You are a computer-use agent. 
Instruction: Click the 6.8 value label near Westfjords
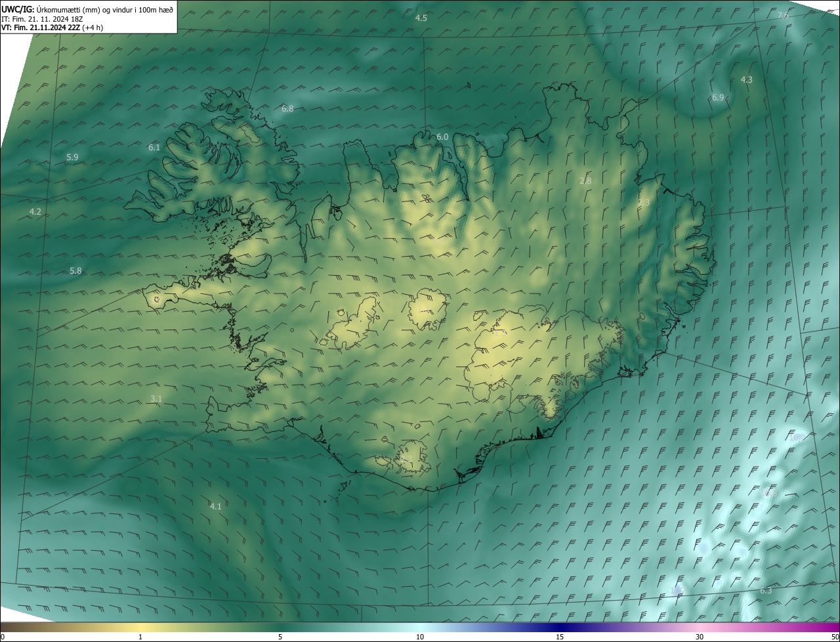pyautogui.click(x=287, y=108)
